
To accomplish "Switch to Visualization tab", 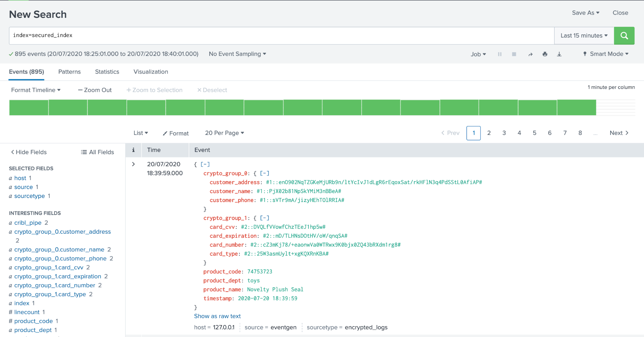I will tap(151, 72).
